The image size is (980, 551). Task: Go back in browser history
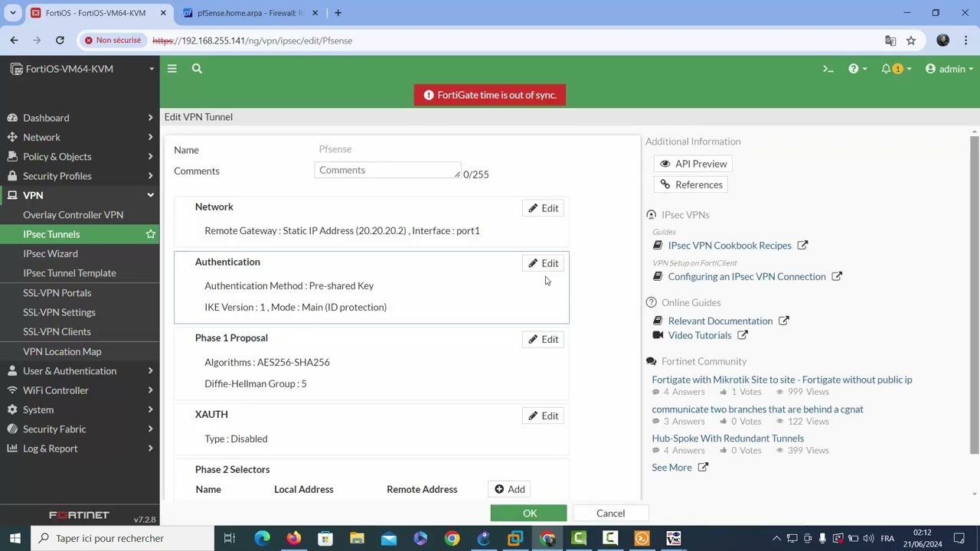(14, 41)
